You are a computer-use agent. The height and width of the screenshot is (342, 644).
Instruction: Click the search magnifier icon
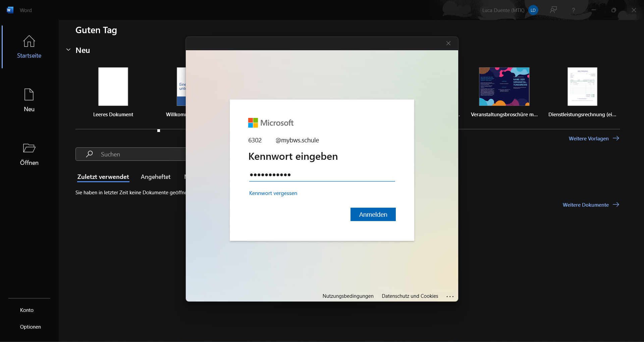click(89, 154)
